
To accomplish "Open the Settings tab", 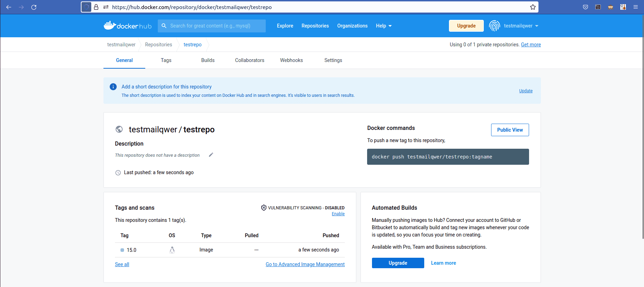I will click(333, 60).
